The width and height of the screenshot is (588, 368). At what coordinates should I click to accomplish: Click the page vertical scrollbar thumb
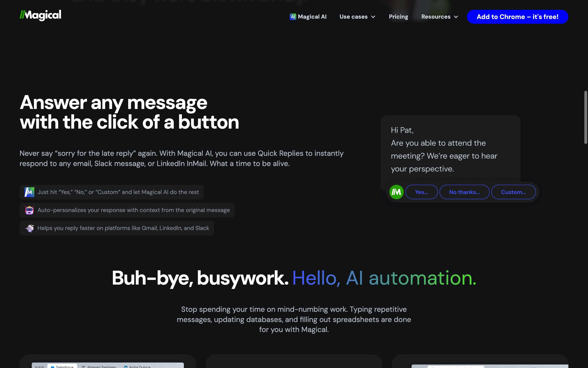pyautogui.click(x=586, y=117)
